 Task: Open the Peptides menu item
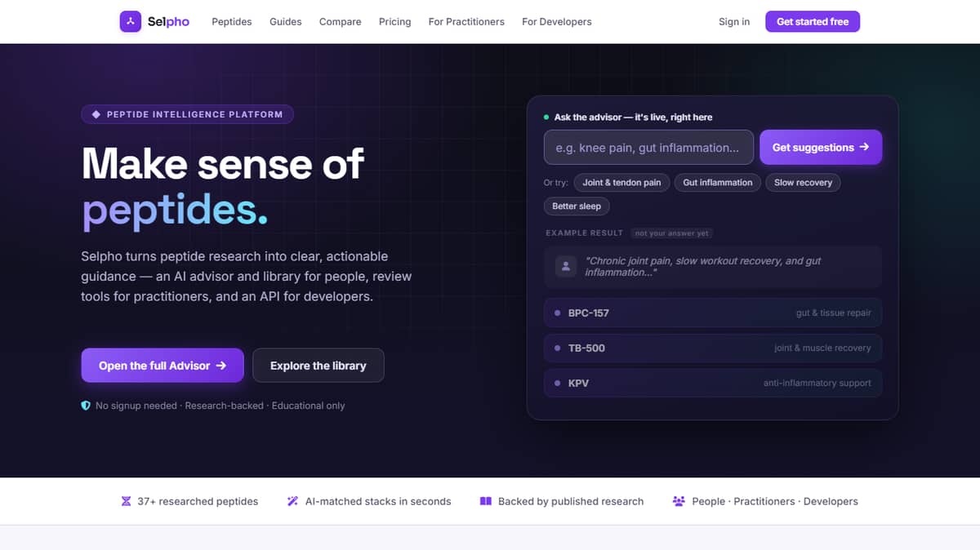232,22
